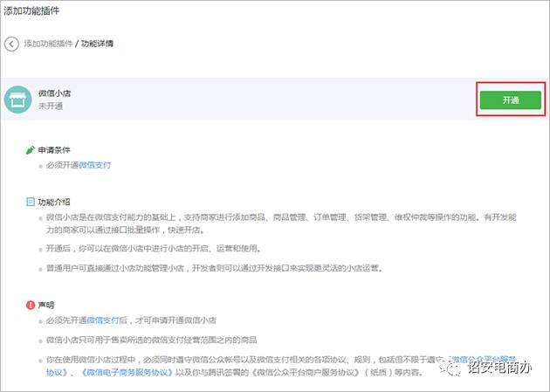Click the blue document icon beside 功能介绍
The image size is (550, 392).
coord(31,202)
